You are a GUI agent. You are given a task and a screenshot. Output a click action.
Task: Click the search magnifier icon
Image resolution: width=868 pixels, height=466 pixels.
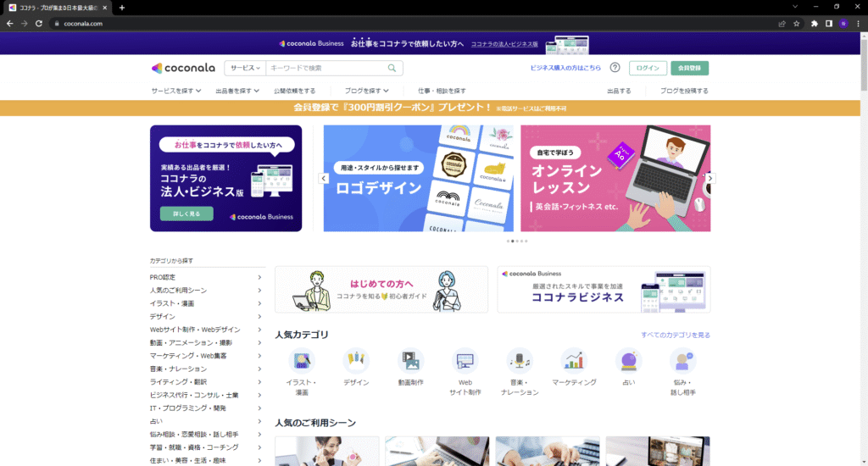tap(392, 68)
